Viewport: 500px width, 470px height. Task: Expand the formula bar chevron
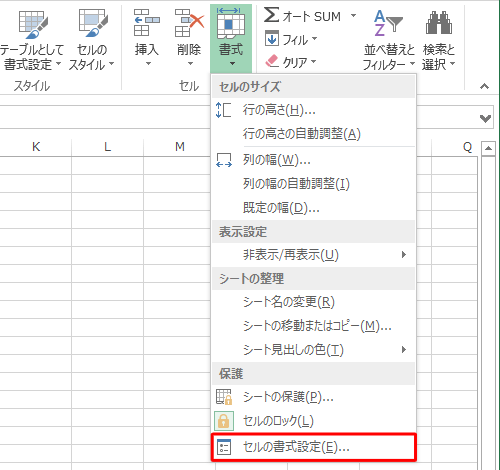tap(485, 118)
